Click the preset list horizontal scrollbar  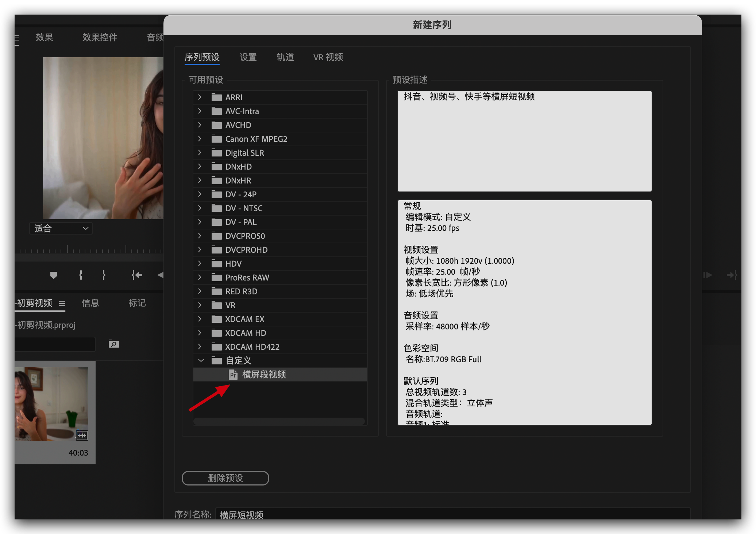pyautogui.click(x=279, y=421)
